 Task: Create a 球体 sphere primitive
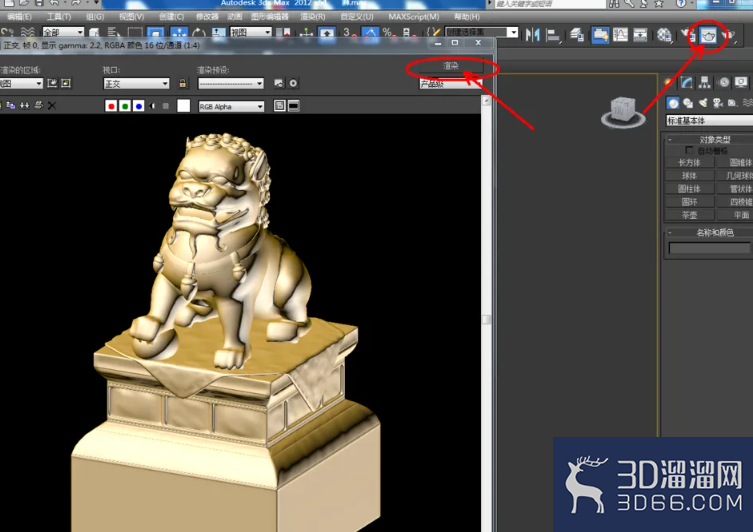[689, 176]
